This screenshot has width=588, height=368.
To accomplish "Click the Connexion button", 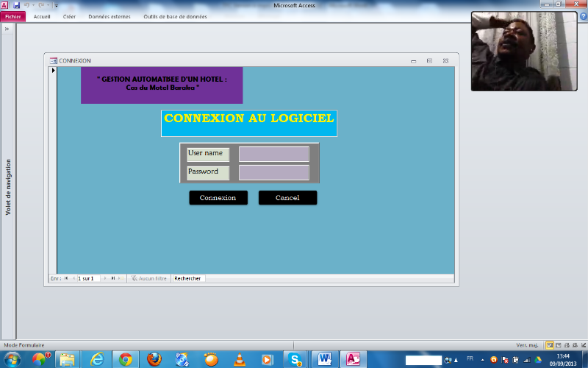I will coord(218,197).
